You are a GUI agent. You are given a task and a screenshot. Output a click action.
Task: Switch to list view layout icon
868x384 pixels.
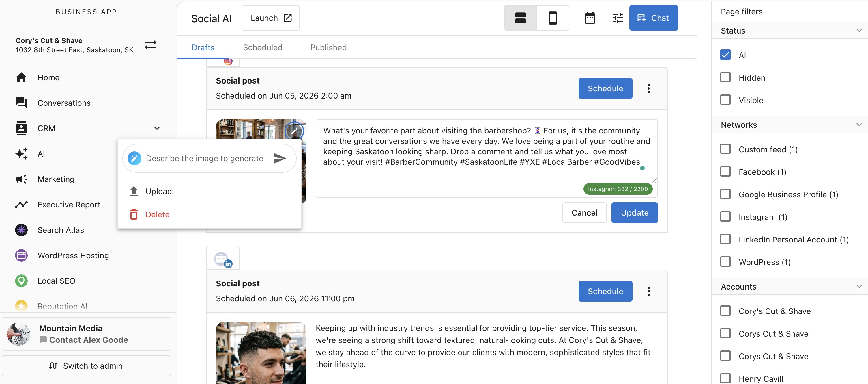coord(520,18)
